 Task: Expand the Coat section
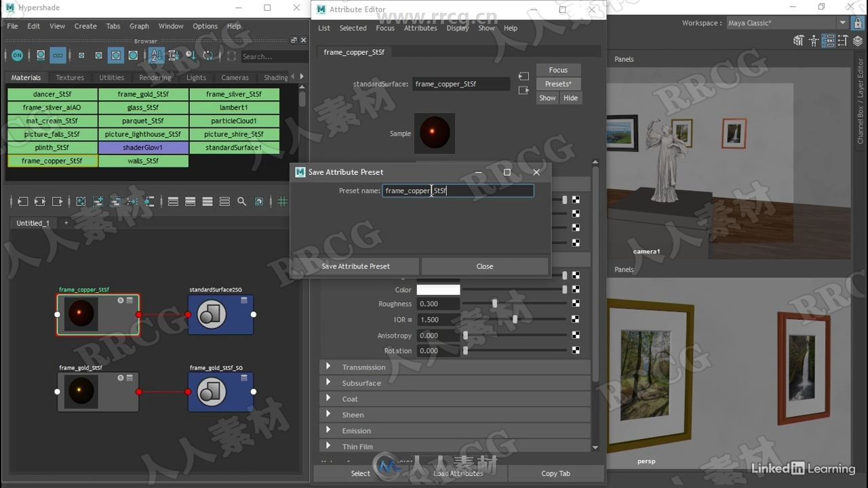(x=455, y=399)
